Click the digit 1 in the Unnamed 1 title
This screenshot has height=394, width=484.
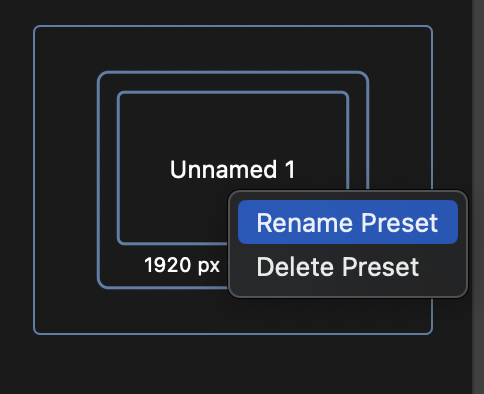coord(290,169)
